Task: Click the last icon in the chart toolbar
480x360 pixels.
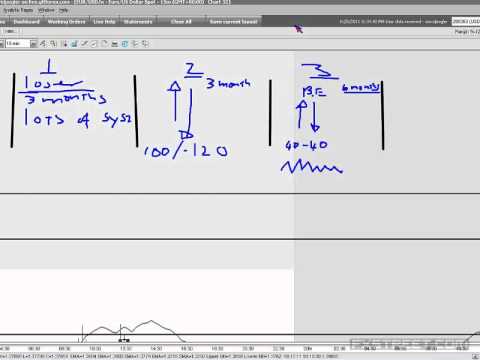Action: click(145, 44)
